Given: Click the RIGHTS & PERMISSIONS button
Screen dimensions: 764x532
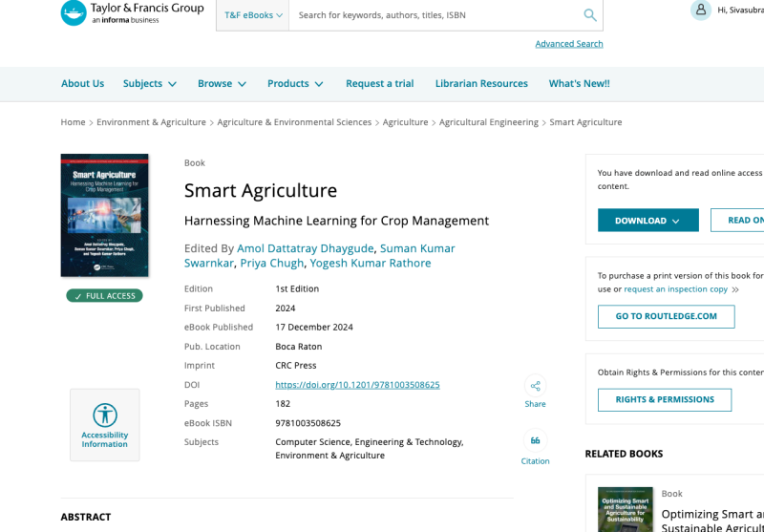Looking at the screenshot, I should tap(665, 400).
